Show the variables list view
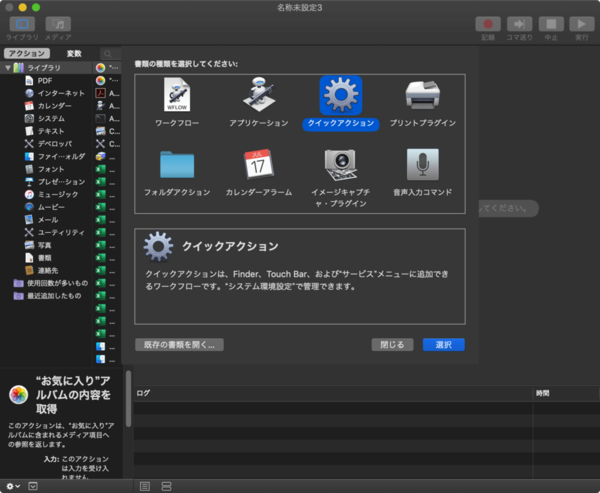Screen dimensions: 600x493 tap(166, 486)
